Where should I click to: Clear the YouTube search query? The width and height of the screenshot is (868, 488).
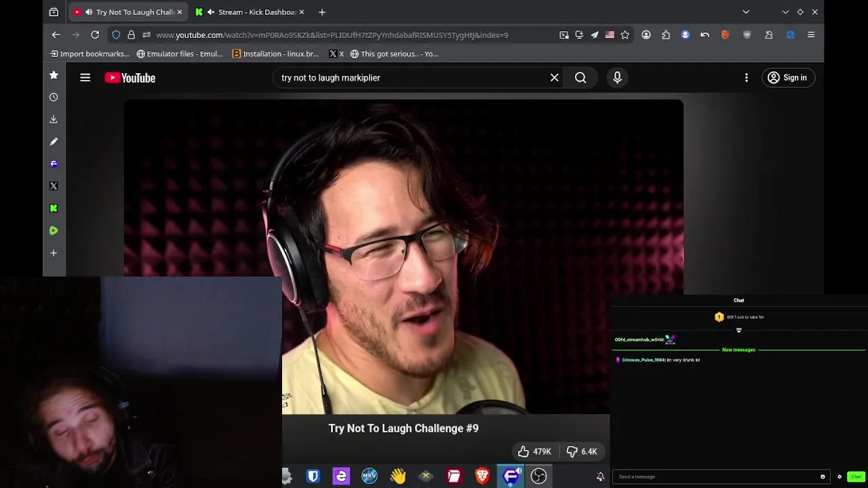(555, 78)
